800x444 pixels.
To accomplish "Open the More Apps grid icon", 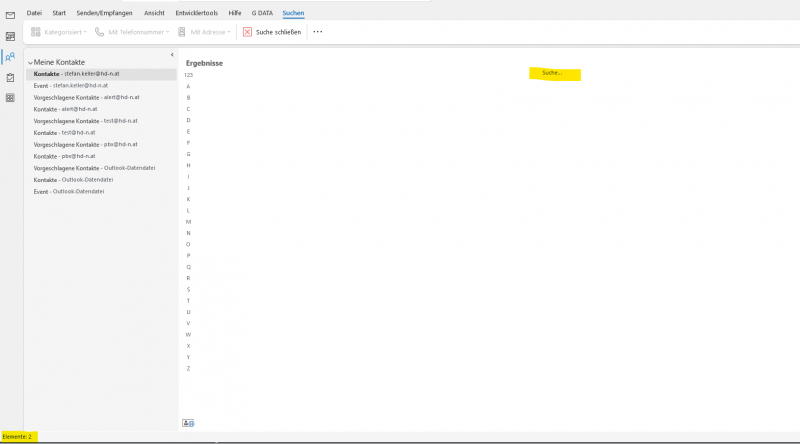I will click(10, 98).
